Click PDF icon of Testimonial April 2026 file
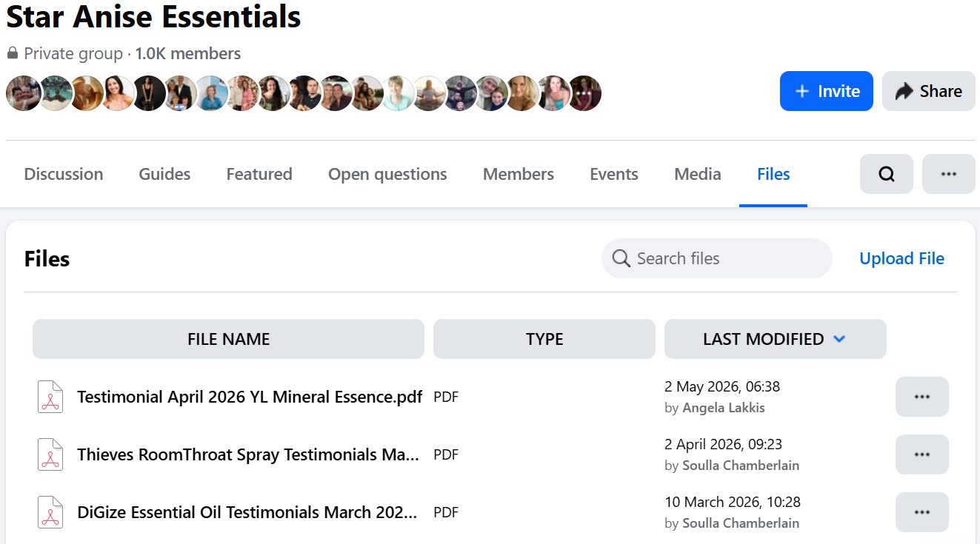 click(50, 397)
